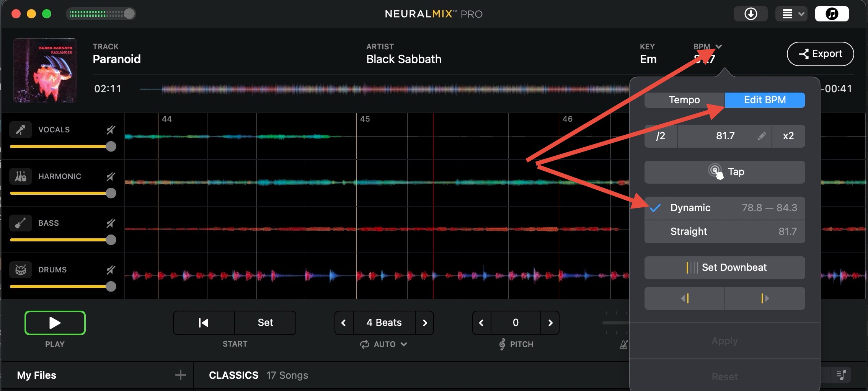
Task: Open the list view dropdown menu
Action: [x=791, y=14]
